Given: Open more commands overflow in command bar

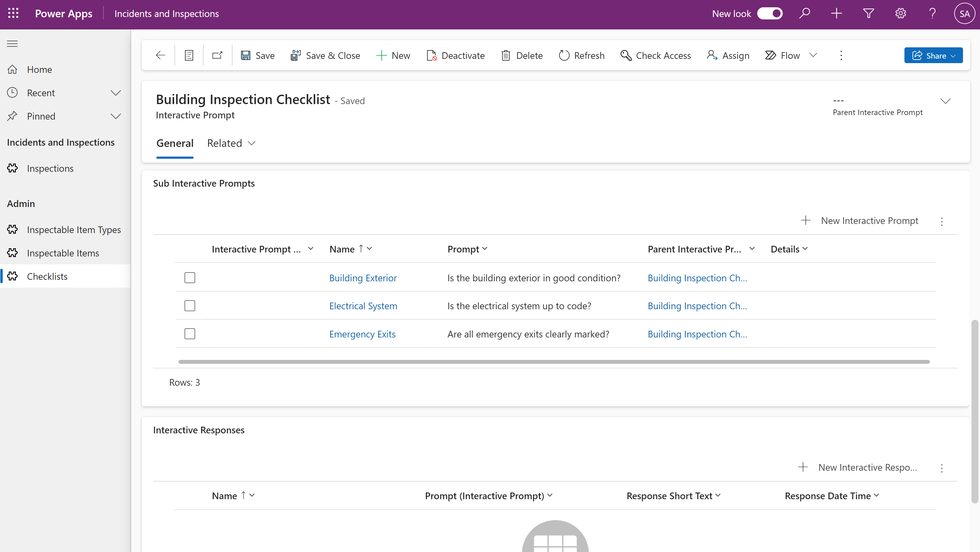Looking at the screenshot, I should pyautogui.click(x=841, y=56).
